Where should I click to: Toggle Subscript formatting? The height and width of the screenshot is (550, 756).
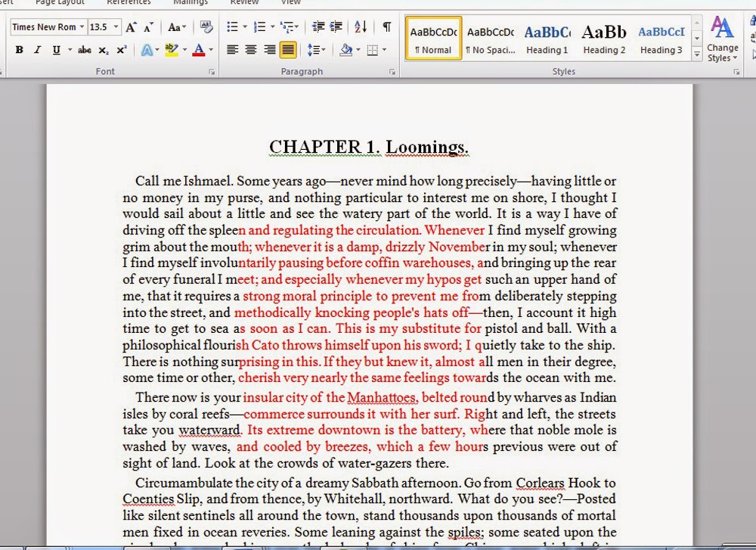[103, 50]
